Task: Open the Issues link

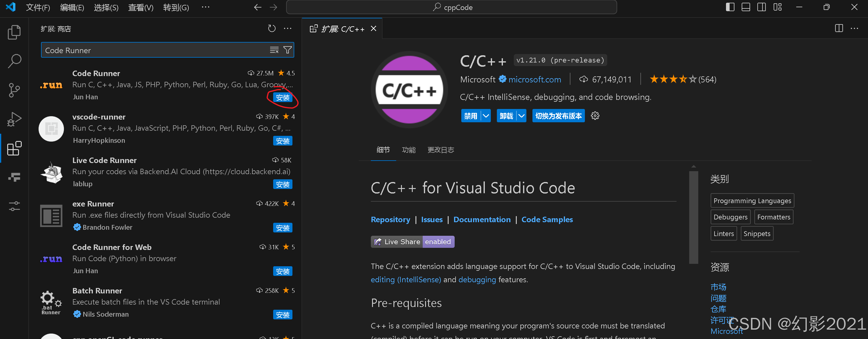Action: [432, 219]
